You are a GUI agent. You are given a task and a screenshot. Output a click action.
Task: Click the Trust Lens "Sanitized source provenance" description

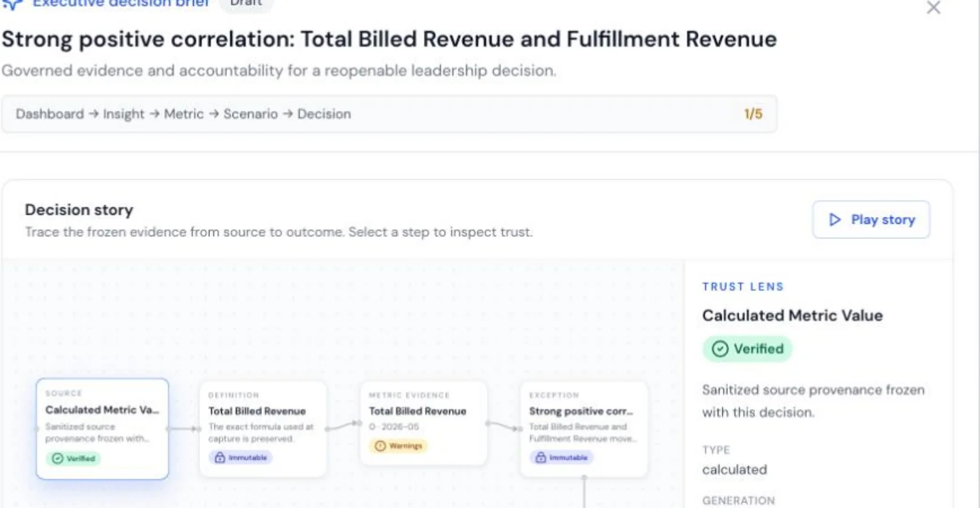point(813,401)
